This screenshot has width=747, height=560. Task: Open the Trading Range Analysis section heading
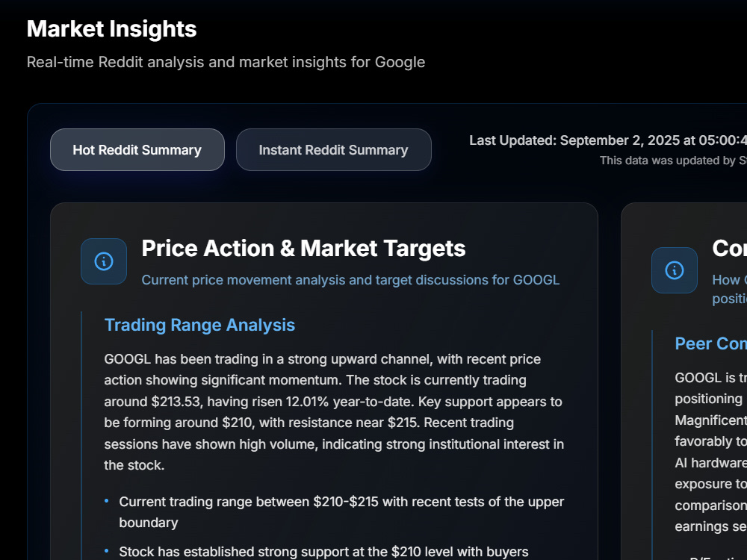point(199,326)
